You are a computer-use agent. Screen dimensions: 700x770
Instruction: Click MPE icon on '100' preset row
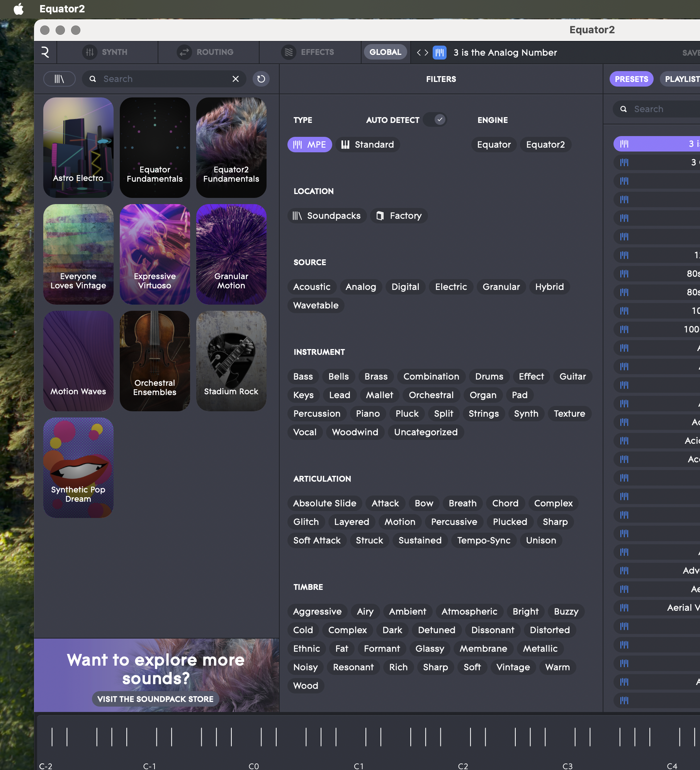coord(624,329)
